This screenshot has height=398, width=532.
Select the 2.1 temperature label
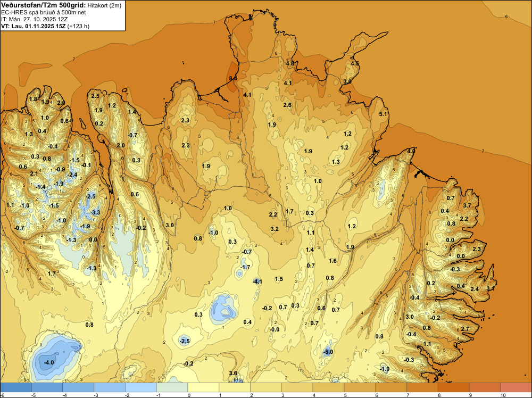point(34,173)
